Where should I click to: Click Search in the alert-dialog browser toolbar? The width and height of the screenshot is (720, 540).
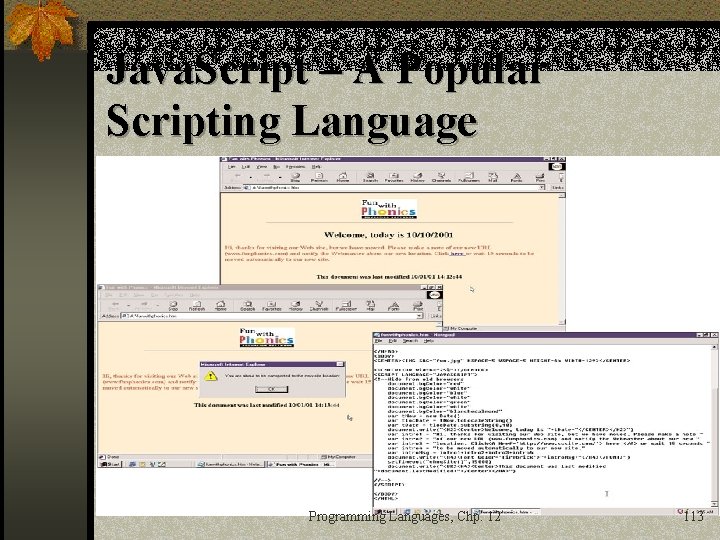point(248,306)
